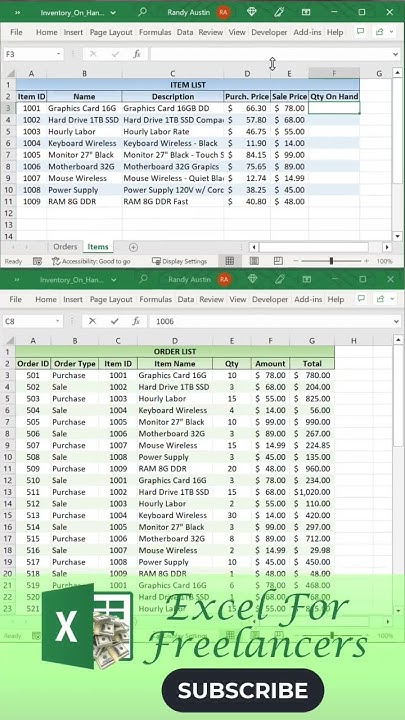Open Developer tab in top window
Screen dimensions: 405x720
pyautogui.click(x=269, y=32)
